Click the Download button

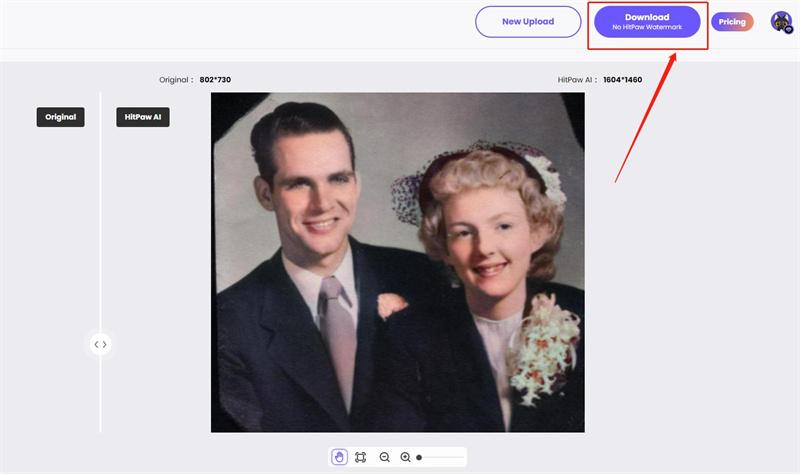tap(647, 22)
